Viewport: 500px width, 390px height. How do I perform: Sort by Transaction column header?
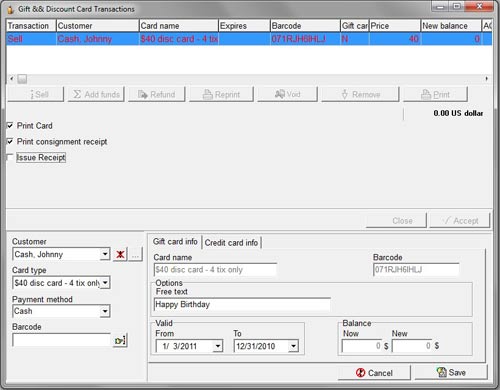pyautogui.click(x=31, y=26)
